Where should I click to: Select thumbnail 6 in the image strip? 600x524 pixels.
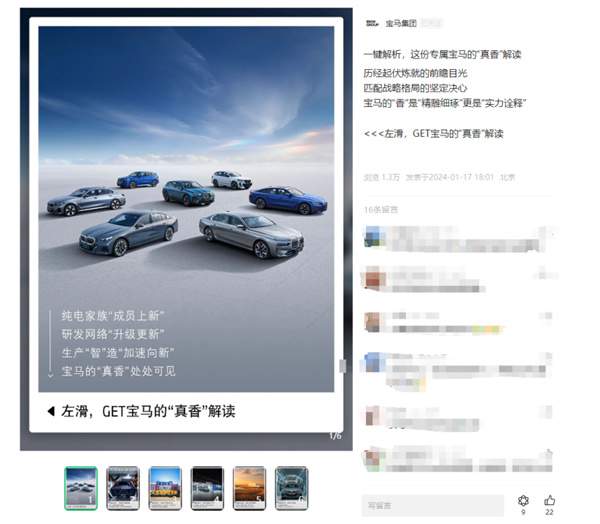[x=291, y=488]
